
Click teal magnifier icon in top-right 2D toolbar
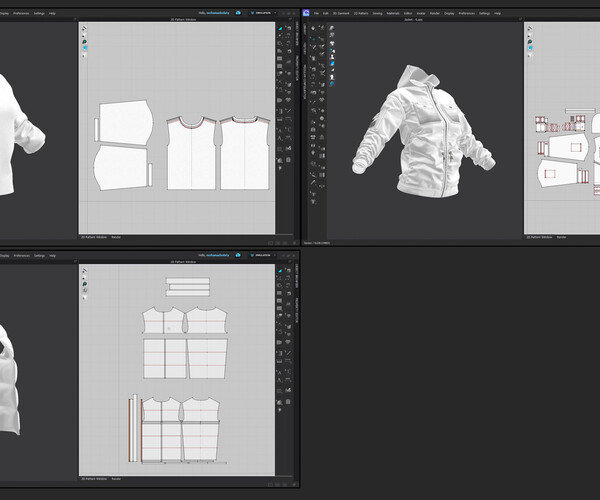530,41
